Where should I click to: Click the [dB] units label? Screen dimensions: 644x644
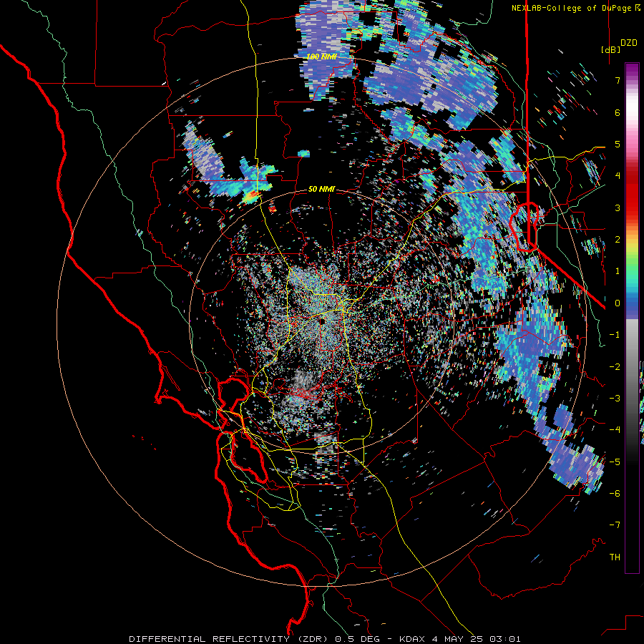pyautogui.click(x=610, y=49)
